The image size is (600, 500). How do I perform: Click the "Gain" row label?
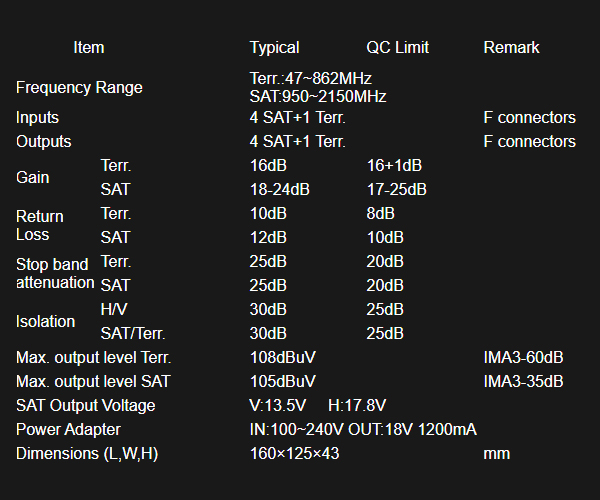(x=32, y=177)
